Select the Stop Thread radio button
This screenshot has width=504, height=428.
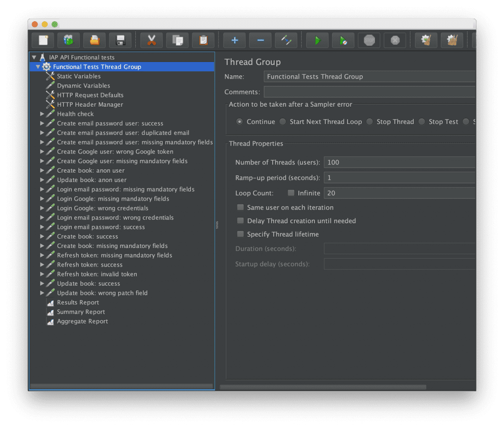369,122
